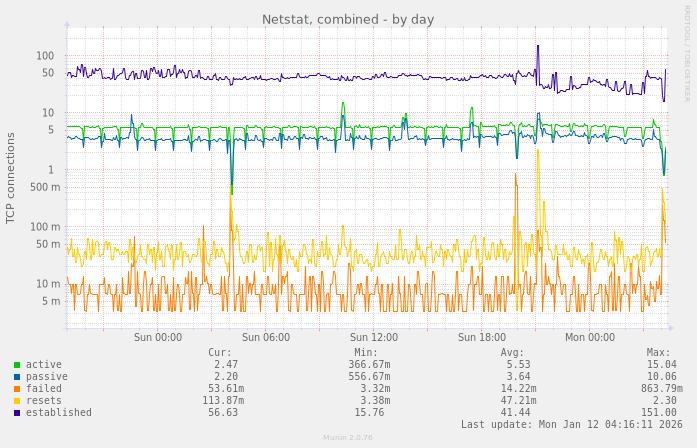Click the tallest yellow resets spike
Viewport: 697px width, 448px height.
[538, 151]
